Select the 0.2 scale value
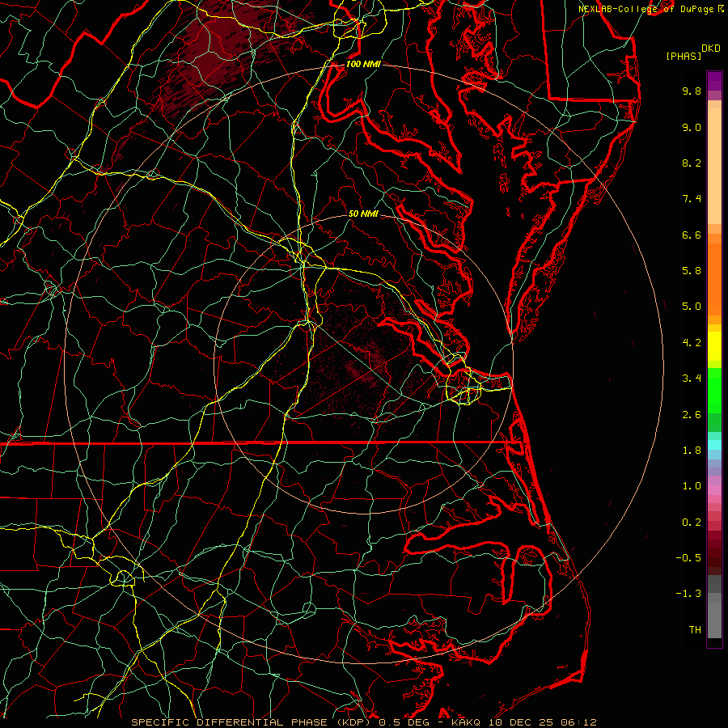 pos(692,523)
